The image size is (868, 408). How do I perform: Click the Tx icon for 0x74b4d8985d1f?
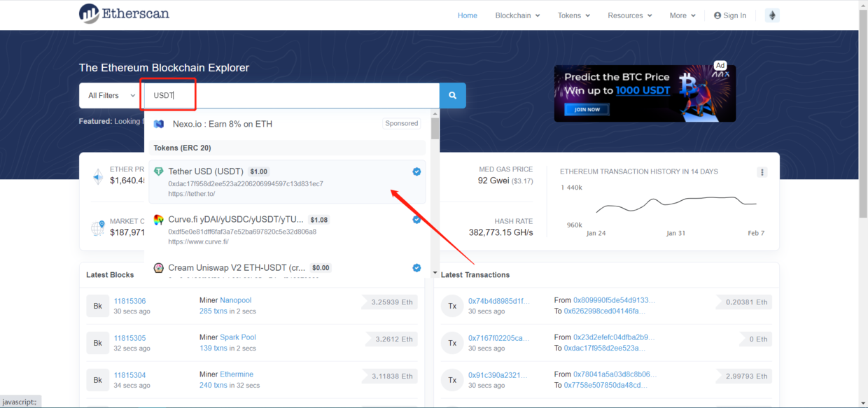pos(452,306)
